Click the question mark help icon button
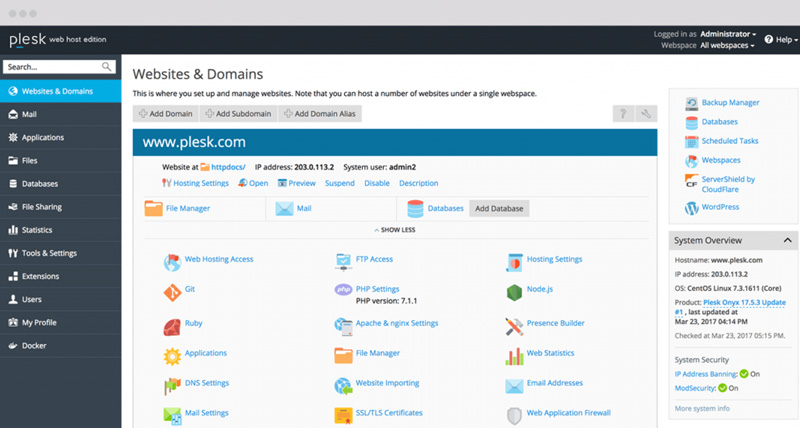The width and height of the screenshot is (800, 428). [623, 114]
